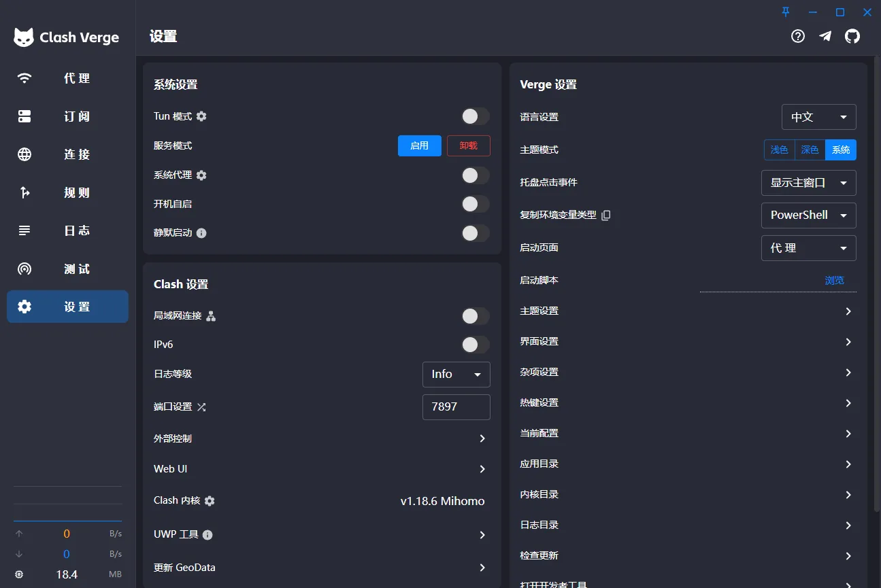
Task: Enable 开机自启 switch
Action: point(476,204)
